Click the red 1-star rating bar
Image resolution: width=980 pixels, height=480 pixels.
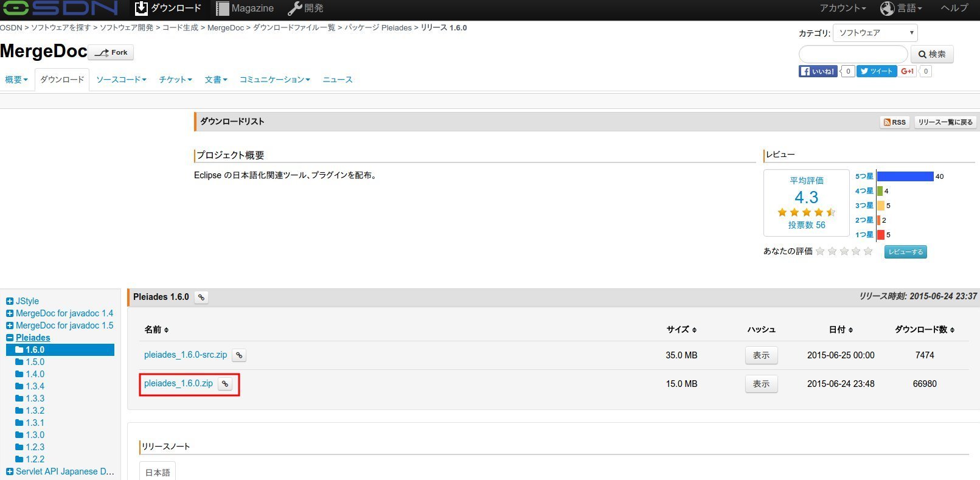880,235
